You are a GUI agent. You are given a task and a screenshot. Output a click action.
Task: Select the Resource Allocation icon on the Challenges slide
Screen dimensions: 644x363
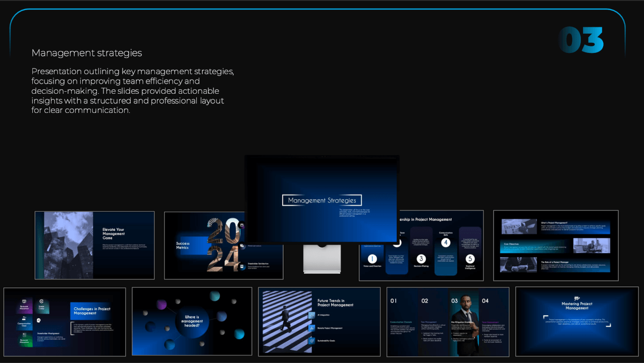click(24, 301)
